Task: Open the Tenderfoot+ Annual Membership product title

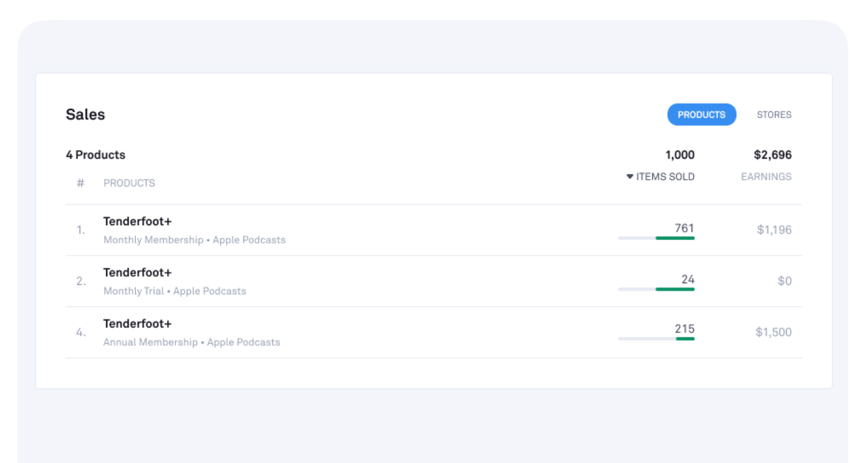Action: (x=137, y=324)
